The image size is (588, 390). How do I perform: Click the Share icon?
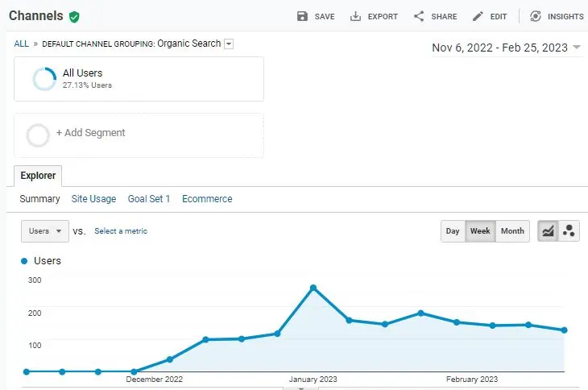(419, 16)
